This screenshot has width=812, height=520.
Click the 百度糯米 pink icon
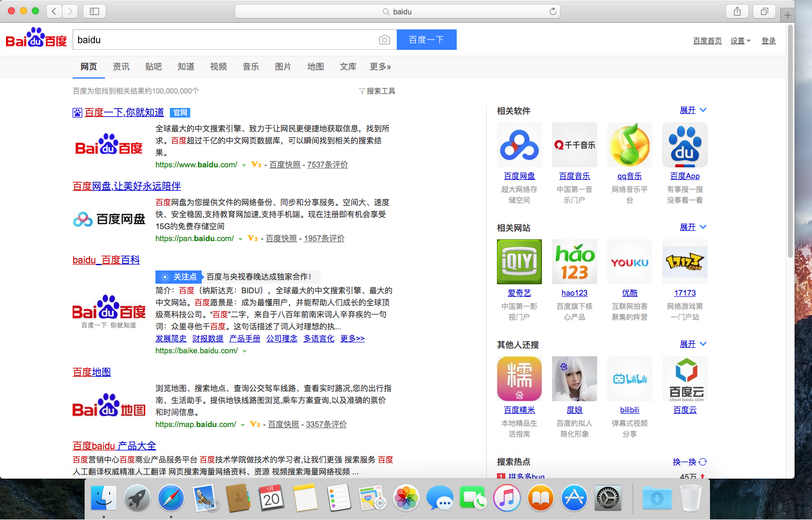(519, 378)
